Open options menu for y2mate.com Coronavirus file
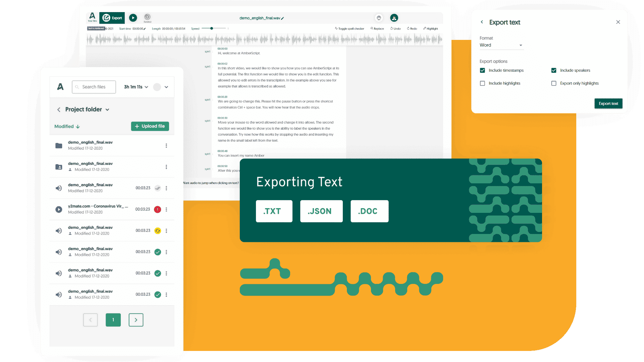This screenshot has width=644, height=362. tap(166, 209)
